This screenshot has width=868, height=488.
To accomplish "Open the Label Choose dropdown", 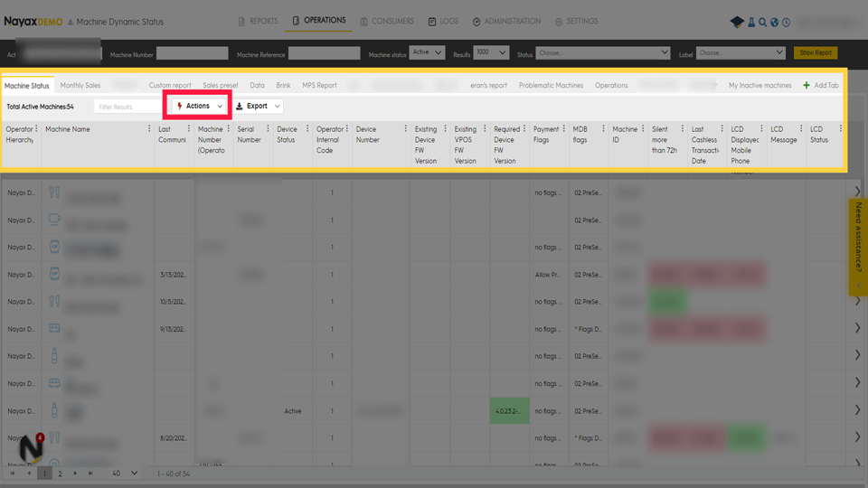I will (741, 52).
